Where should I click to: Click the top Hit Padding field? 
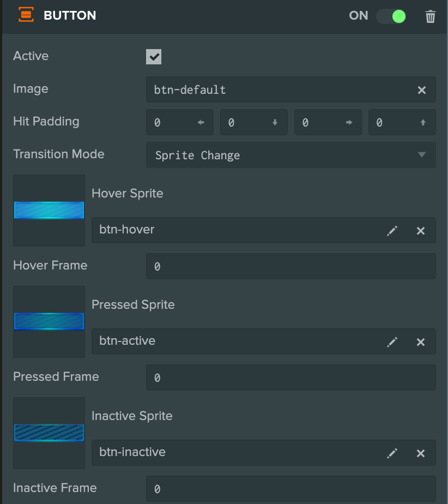click(x=402, y=122)
